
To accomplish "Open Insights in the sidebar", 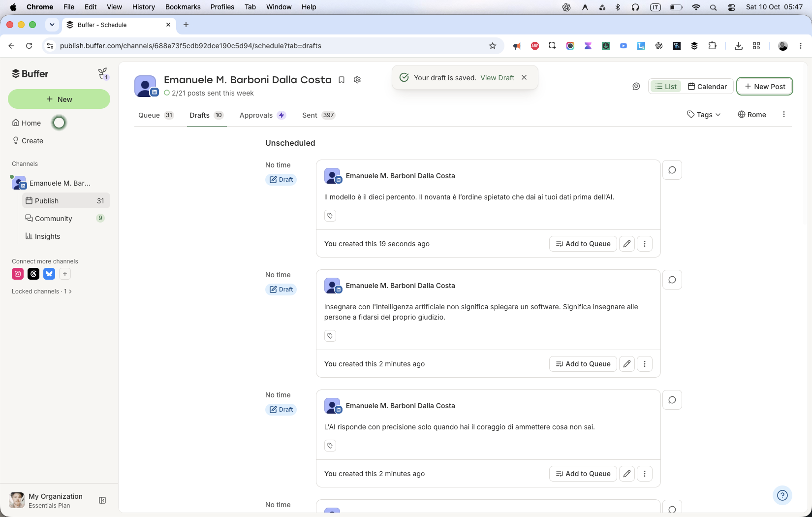I will (x=66, y=236).
